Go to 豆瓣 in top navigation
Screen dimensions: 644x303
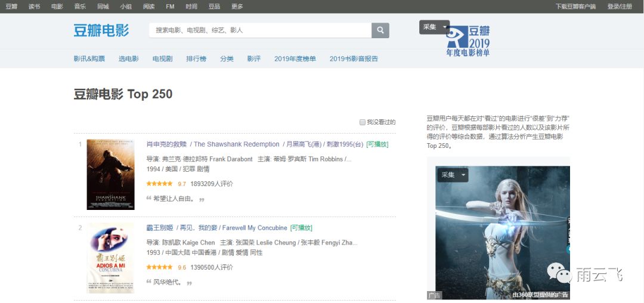pos(11,7)
